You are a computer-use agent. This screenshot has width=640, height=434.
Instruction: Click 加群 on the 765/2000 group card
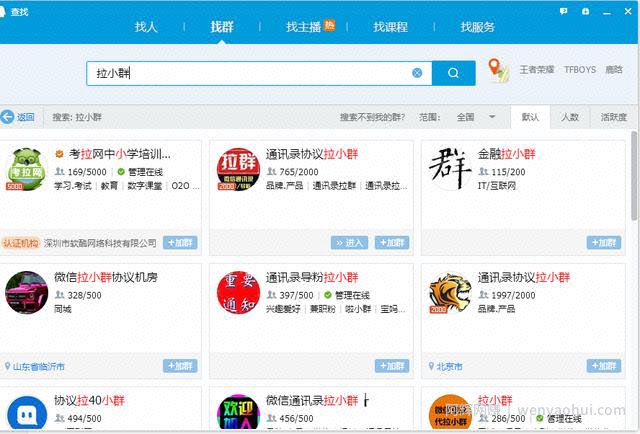coord(392,243)
